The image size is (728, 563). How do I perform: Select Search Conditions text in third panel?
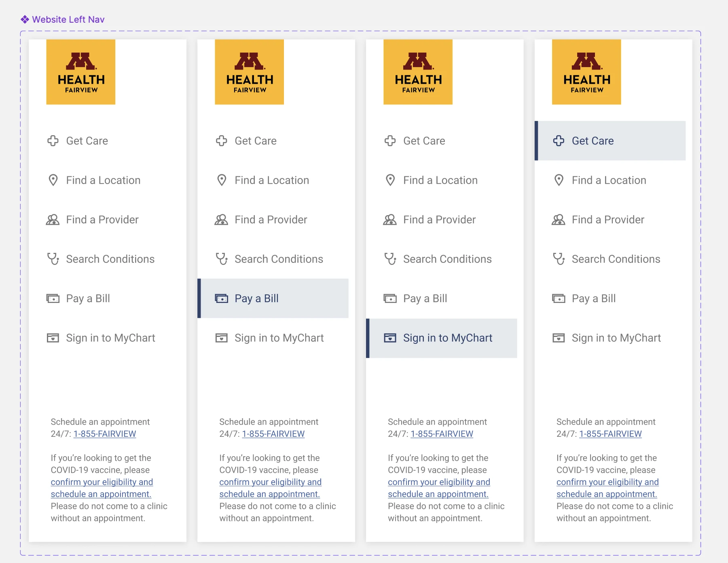click(x=447, y=259)
